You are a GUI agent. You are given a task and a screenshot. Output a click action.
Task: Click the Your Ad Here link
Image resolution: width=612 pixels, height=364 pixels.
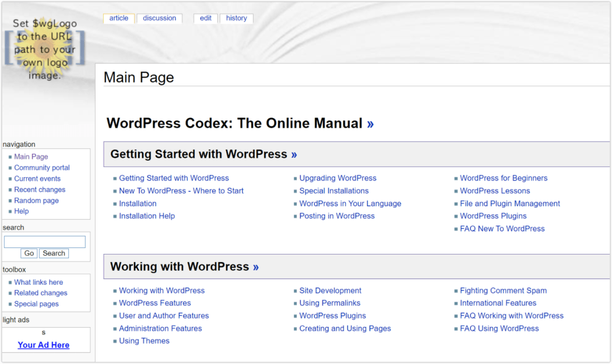[44, 345]
